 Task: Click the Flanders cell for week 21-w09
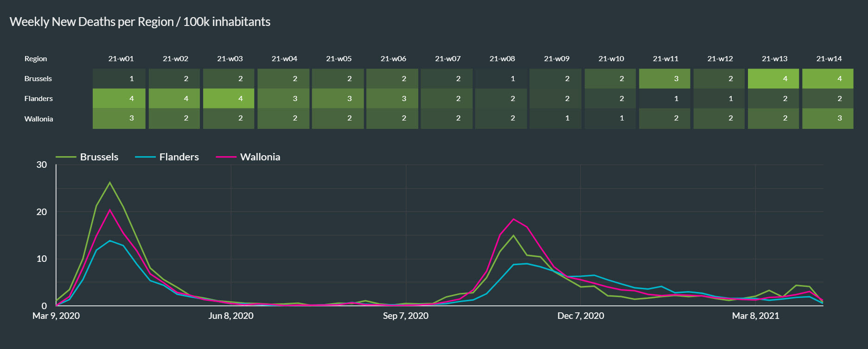[x=555, y=99]
